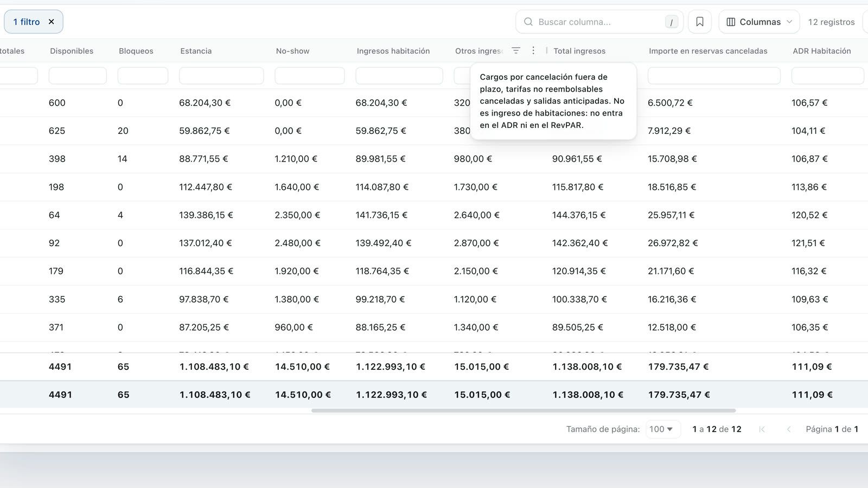Select the cell 114.087,80 €

click(382, 187)
